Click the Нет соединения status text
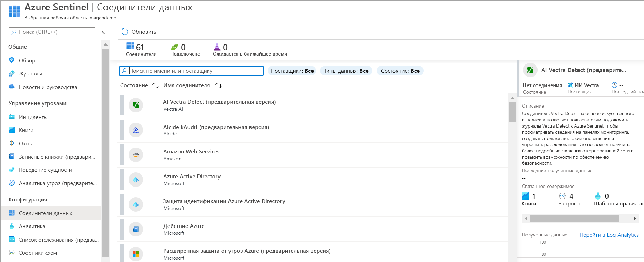Viewport: 644px width, 262px height. (542, 85)
